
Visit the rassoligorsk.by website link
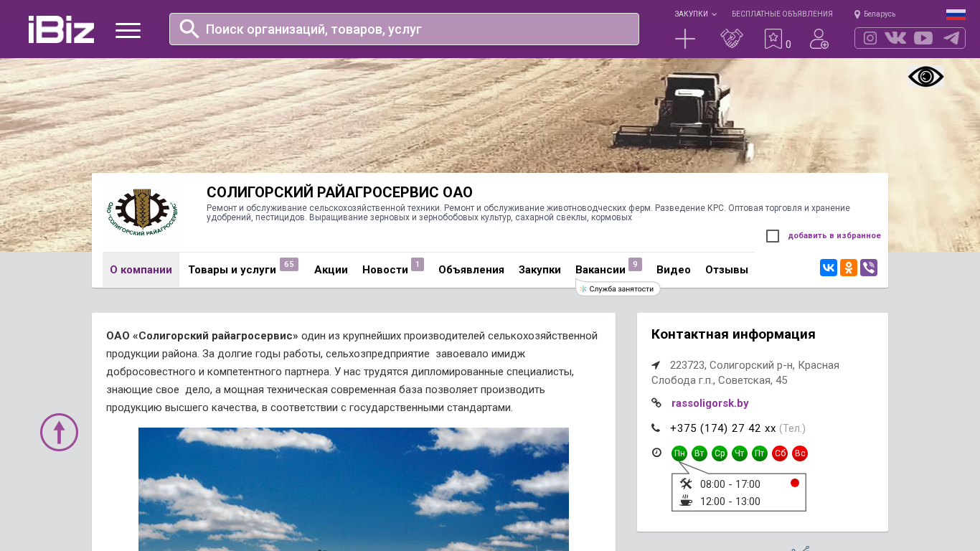(x=710, y=403)
